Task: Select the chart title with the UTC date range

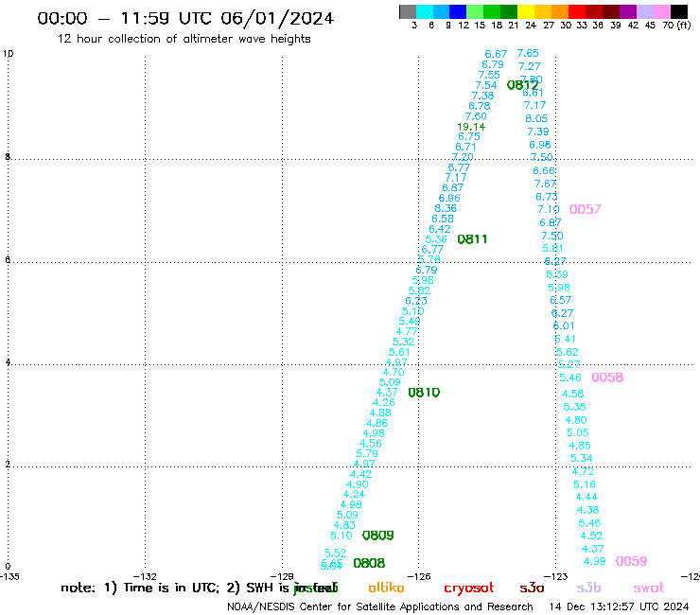Action: (x=185, y=18)
